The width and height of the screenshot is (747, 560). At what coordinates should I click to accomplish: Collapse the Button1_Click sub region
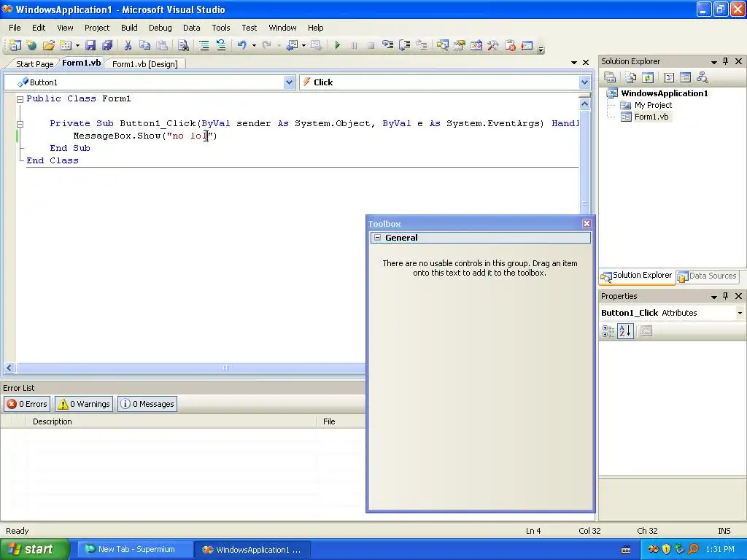point(20,124)
